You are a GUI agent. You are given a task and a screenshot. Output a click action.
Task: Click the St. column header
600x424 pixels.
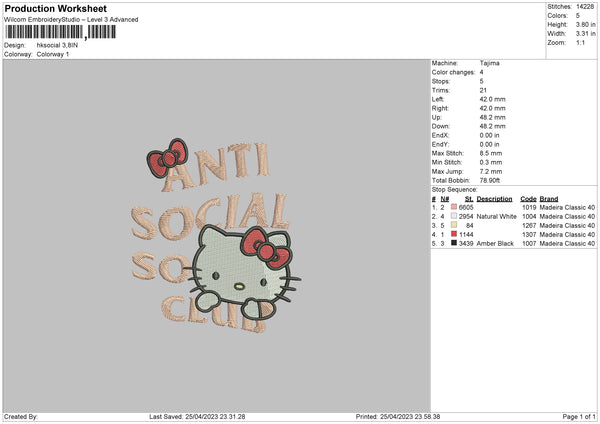[469, 198]
